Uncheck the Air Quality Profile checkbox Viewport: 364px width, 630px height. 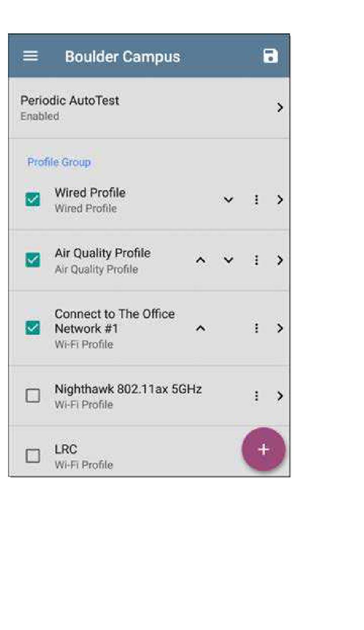33,260
